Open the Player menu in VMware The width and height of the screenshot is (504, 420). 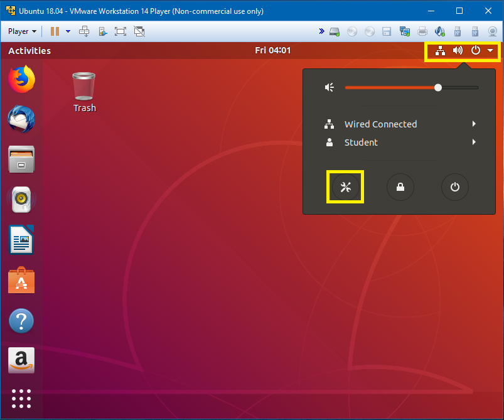point(22,31)
